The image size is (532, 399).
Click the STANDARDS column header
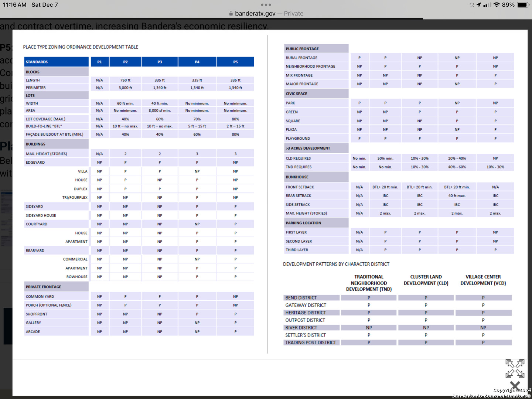point(57,62)
